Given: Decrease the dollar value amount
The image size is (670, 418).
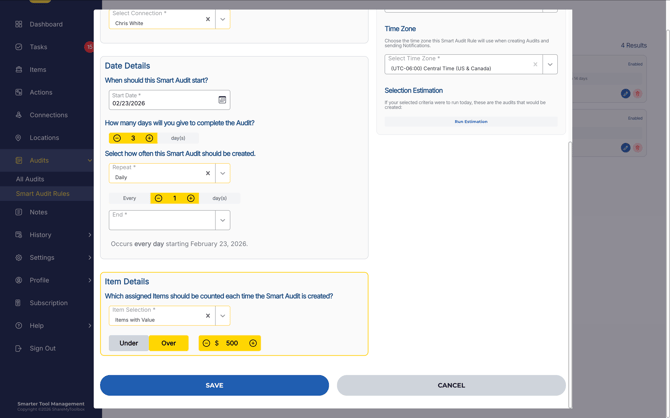Looking at the screenshot, I should [206, 343].
